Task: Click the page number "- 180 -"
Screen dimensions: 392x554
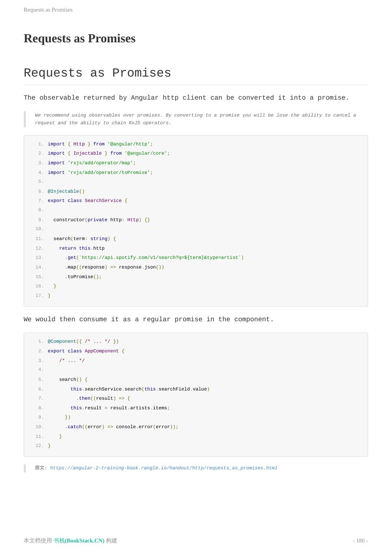Action: tap(360, 541)
